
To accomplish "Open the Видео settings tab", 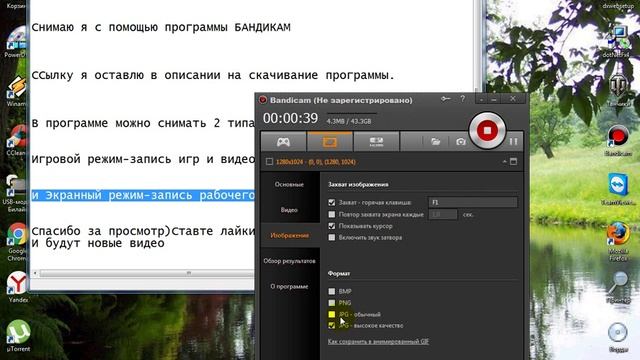I will tap(289, 210).
